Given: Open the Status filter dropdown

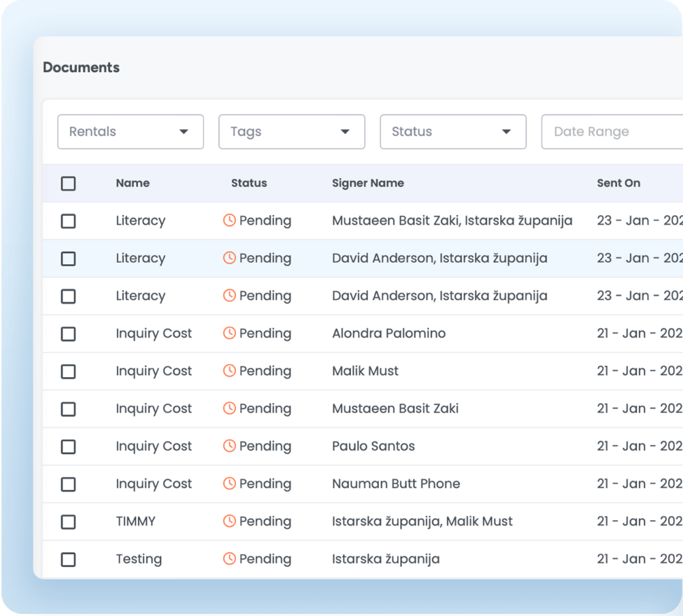Looking at the screenshot, I should [453, 132].
